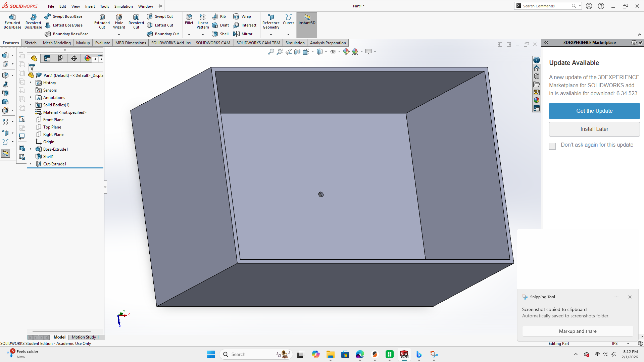644x362 pixels.
Task: Pin the 3DEXPERIENCE Marketplace task pane
Action: [x=641, y=43]
